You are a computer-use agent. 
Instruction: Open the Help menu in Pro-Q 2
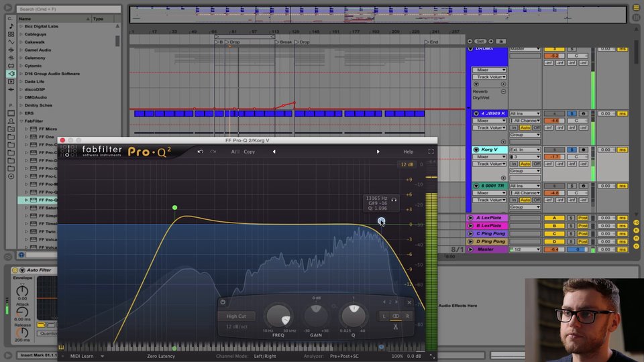pos(409,152)
